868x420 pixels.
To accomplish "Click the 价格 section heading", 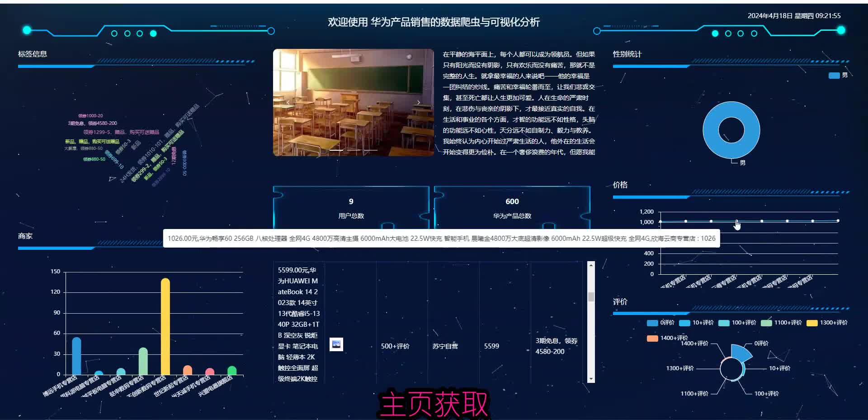I will coord(620,185).
